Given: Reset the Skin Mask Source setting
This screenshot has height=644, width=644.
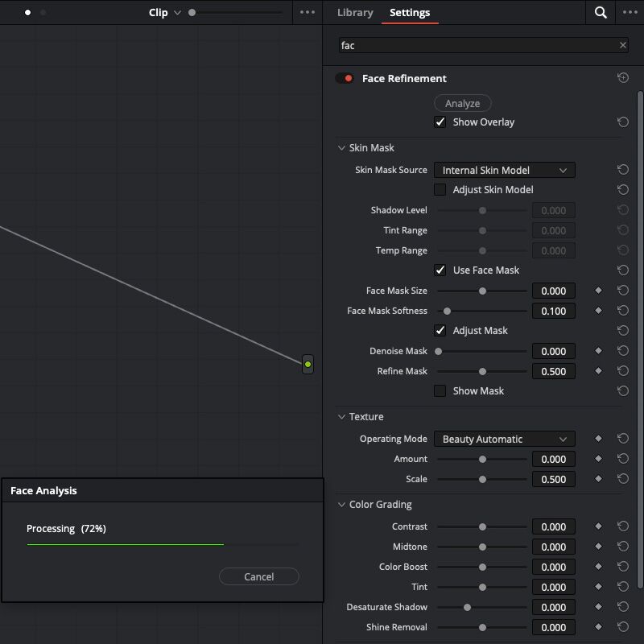Looking at the screenshot, I should (622, 170).
